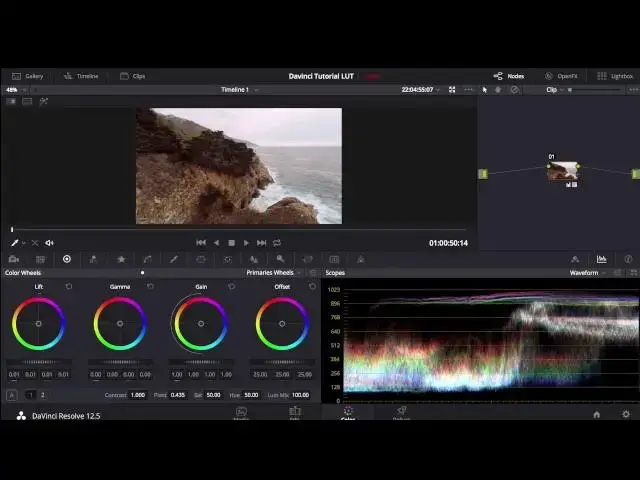Select color wheels page 2

(x=42, y=395)
